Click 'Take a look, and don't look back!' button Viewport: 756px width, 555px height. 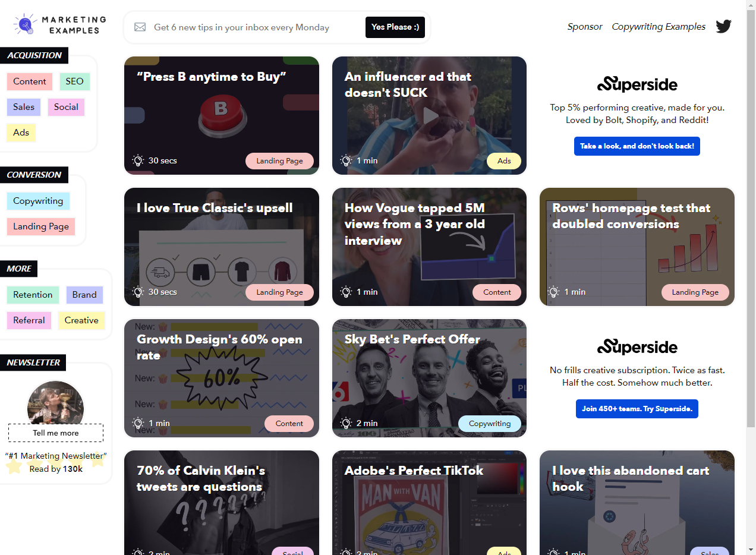[x=637, y=146]
